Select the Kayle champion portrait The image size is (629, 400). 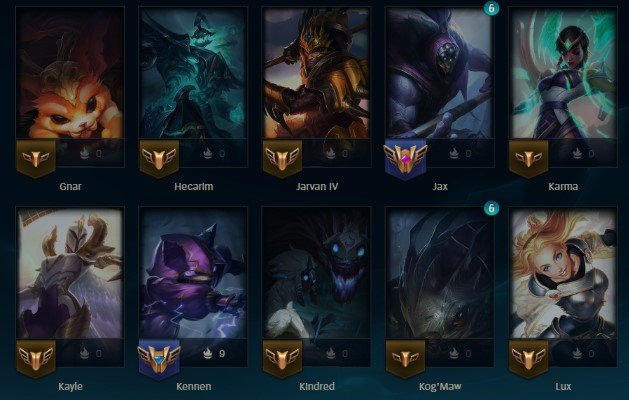point(70,273)
